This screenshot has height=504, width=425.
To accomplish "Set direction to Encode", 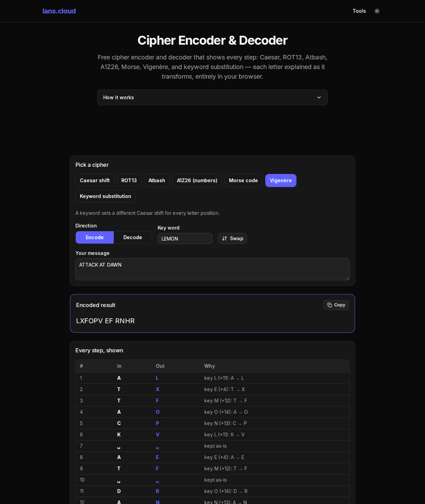I will (95, 237).
